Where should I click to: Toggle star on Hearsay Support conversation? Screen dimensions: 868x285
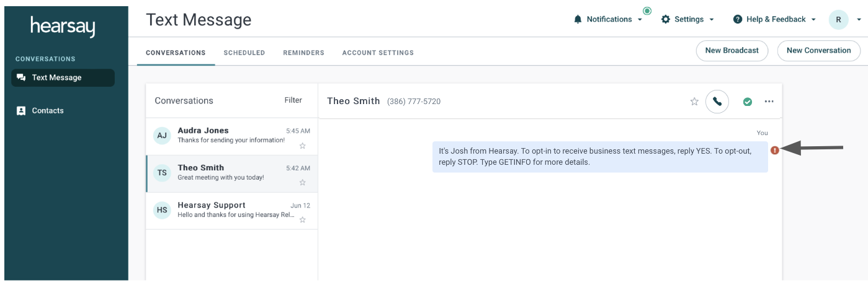pyautogui.click(x=303, y=220)
